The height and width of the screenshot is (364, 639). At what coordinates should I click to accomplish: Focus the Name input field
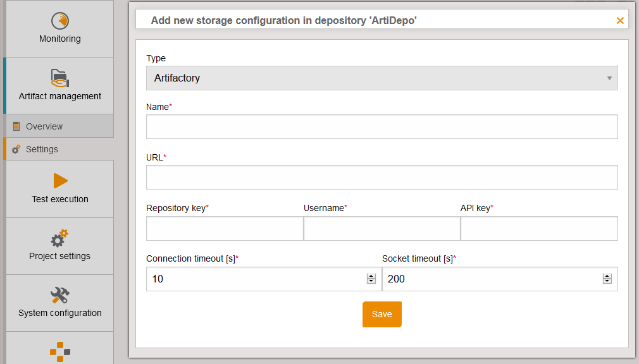(382, 127)
